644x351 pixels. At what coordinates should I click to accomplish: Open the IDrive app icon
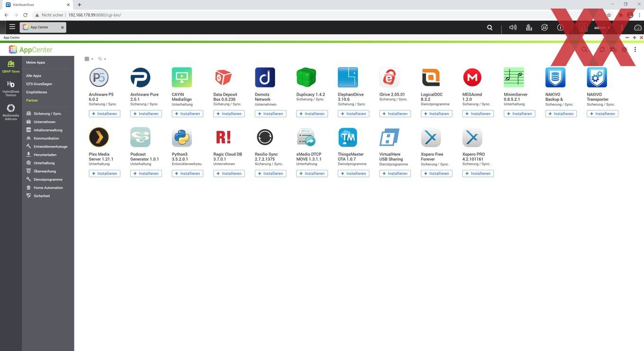pyautogui.click(x=389, y=78)
